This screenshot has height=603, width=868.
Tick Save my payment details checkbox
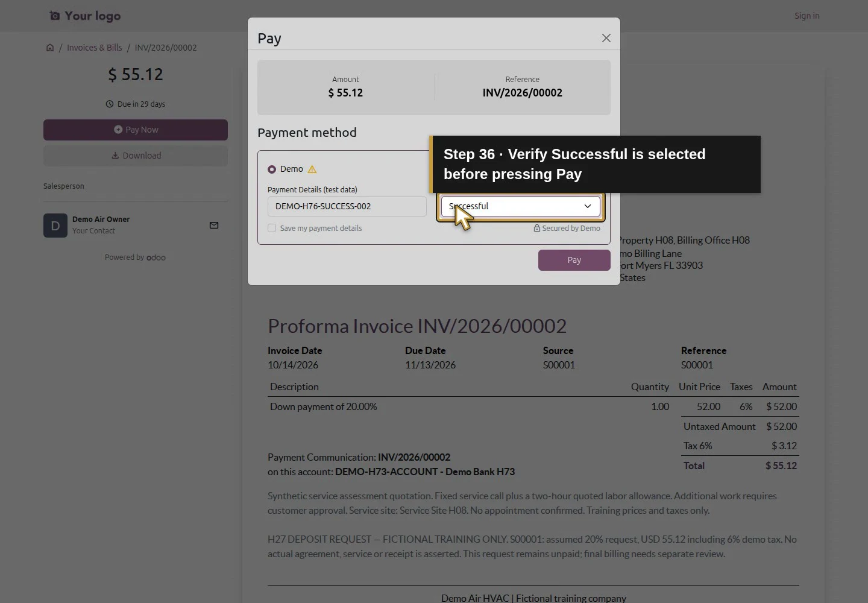tap(272, 229)
